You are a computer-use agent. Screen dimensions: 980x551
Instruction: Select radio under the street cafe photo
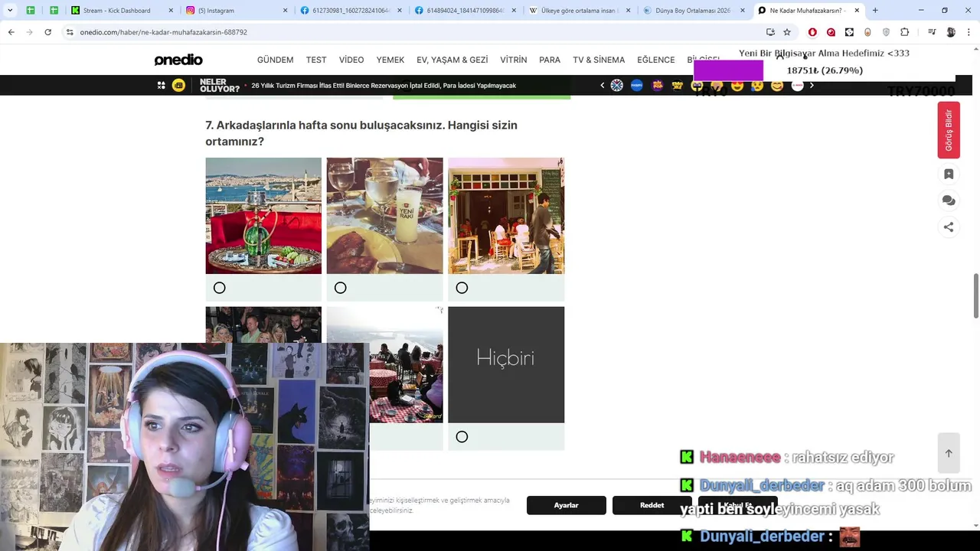[x=462, y=288]
